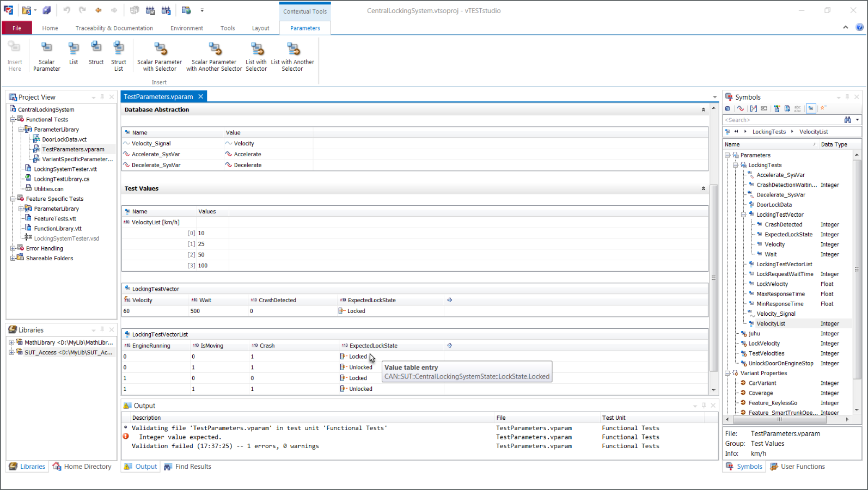Click the 'Integer value expected.' error message

(180, 437)
